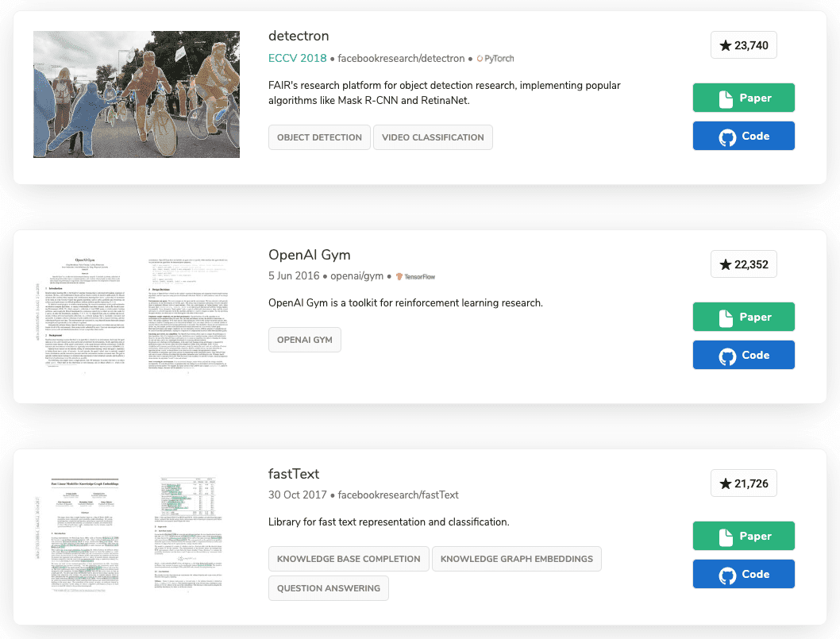Select the VIDEO CLASSIFICATION tag
840x639 pixels.
[x=433, y=137]
